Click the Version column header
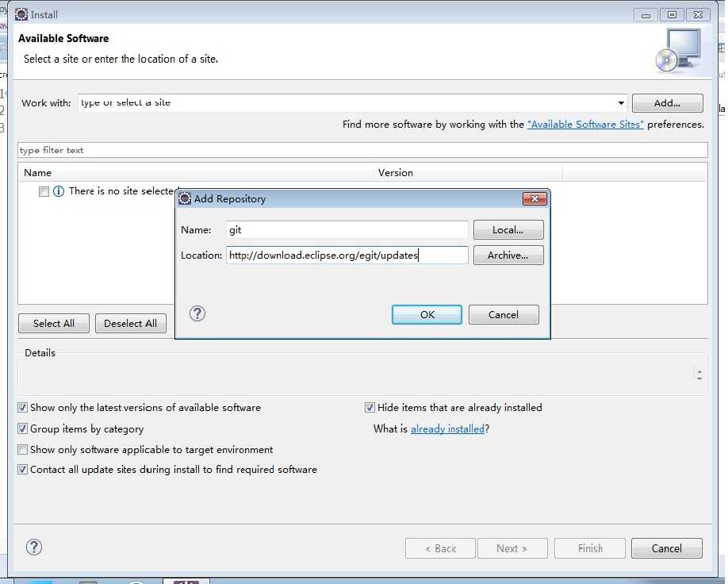Image resolution: width=728 pixels, height=584 pixels. pyautogui.click(x=468, y=172)
